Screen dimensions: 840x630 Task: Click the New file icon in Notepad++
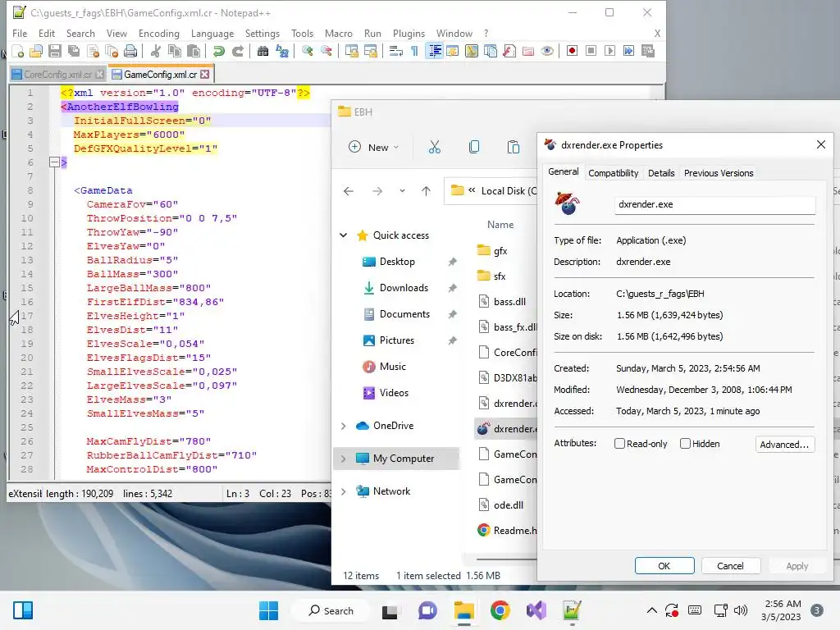pyautogui.click(x=18, y=51)
